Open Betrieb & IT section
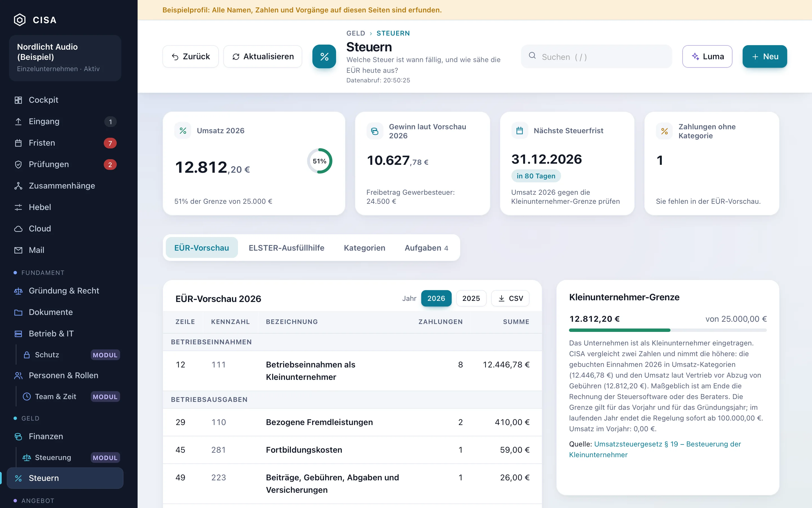 [x=65, y=334]
